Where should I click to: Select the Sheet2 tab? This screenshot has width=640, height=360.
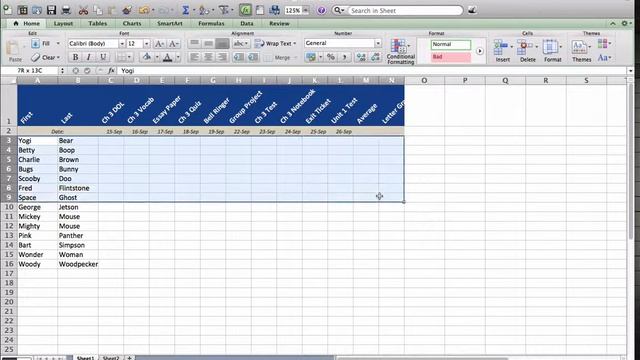coord(111,357)
